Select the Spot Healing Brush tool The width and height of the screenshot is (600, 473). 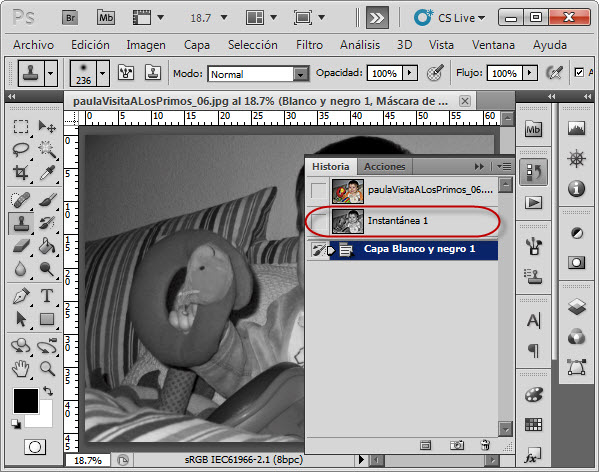tap(21, 200)
